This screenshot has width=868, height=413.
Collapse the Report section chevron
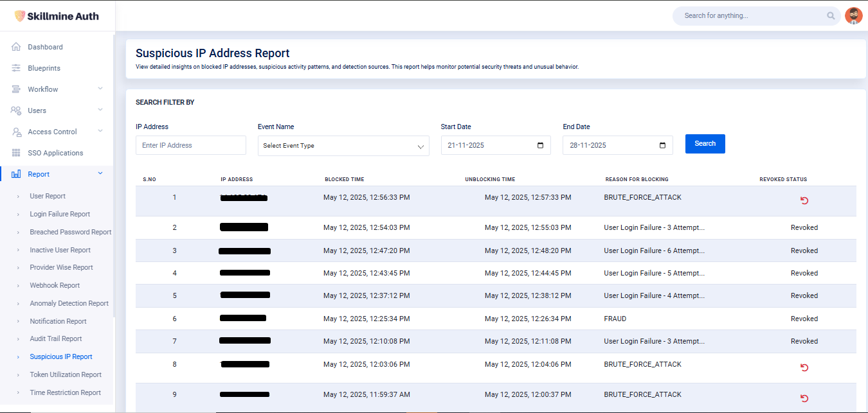pos(100,173)
